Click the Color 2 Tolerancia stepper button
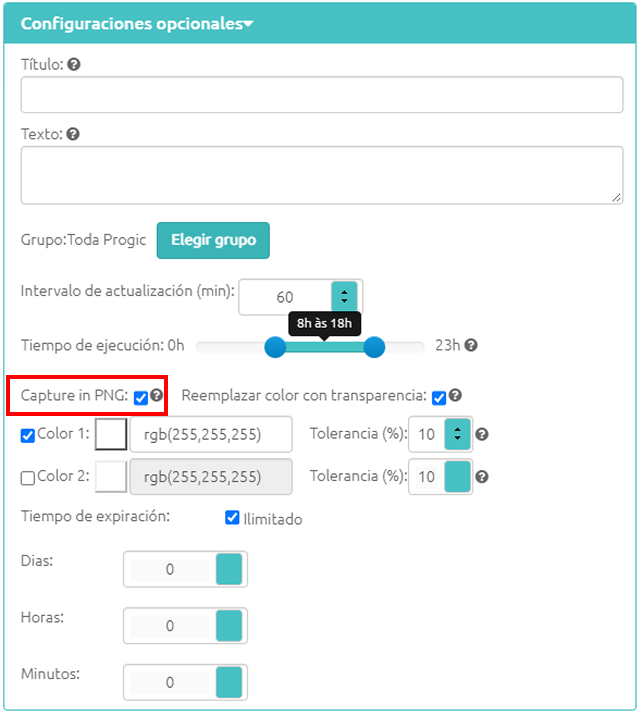Image resolution: width=642 pixels, height=716 pixels. pyautogui.click(x=458, y=477)
